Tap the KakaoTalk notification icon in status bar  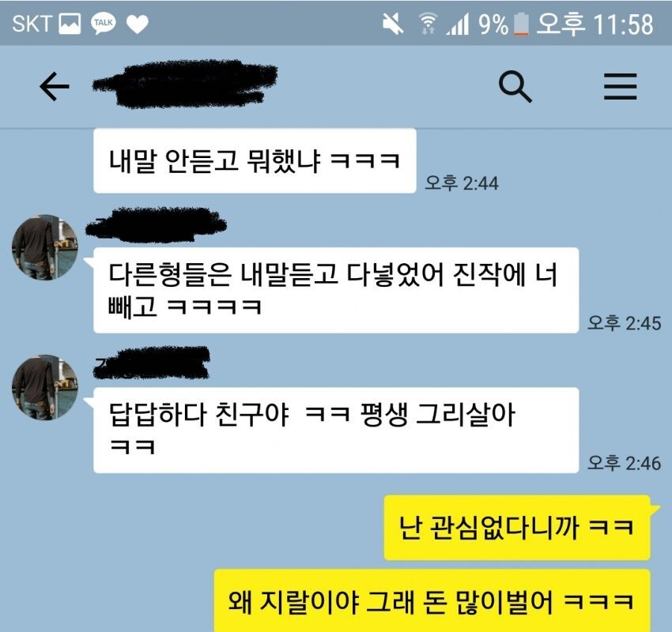tap(104, 24)
